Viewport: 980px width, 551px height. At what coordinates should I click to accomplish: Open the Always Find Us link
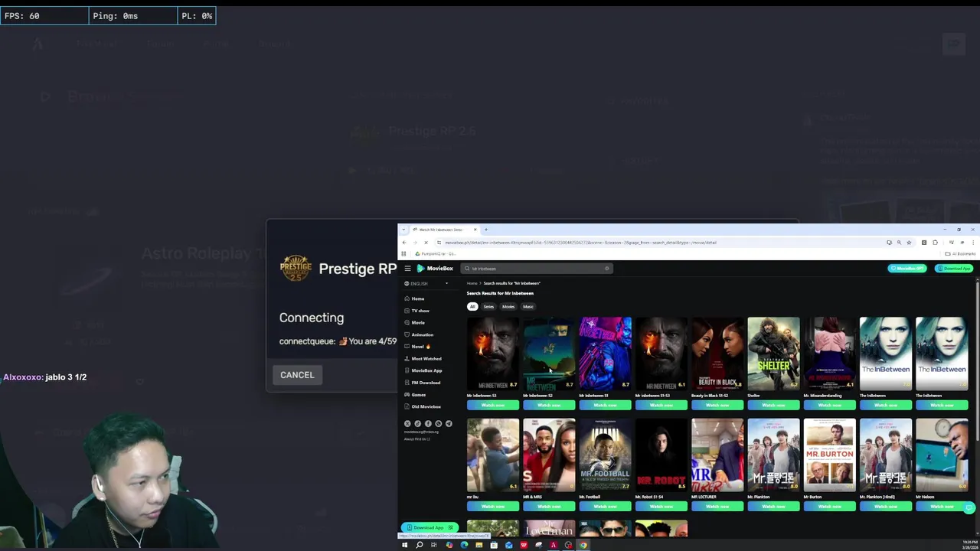tap(417, 439)
